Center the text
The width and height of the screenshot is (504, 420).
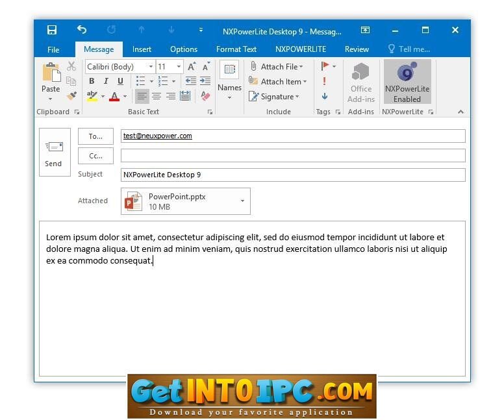157,96
